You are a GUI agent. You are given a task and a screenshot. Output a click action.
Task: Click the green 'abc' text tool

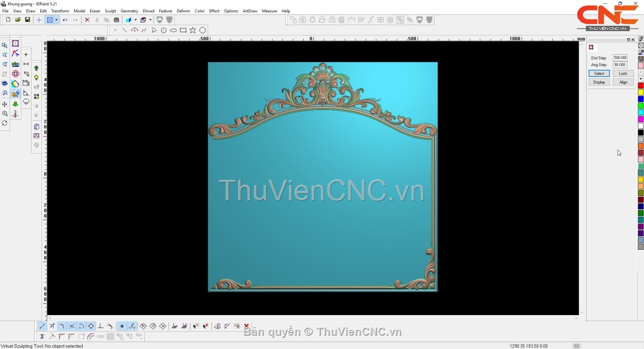click(16, 64)
